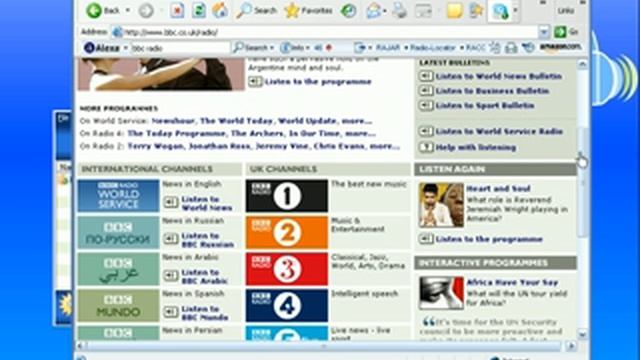Click the horizontal scrollbar left arrow
This screenshot has height=360, width=640.
pos(81,346)
